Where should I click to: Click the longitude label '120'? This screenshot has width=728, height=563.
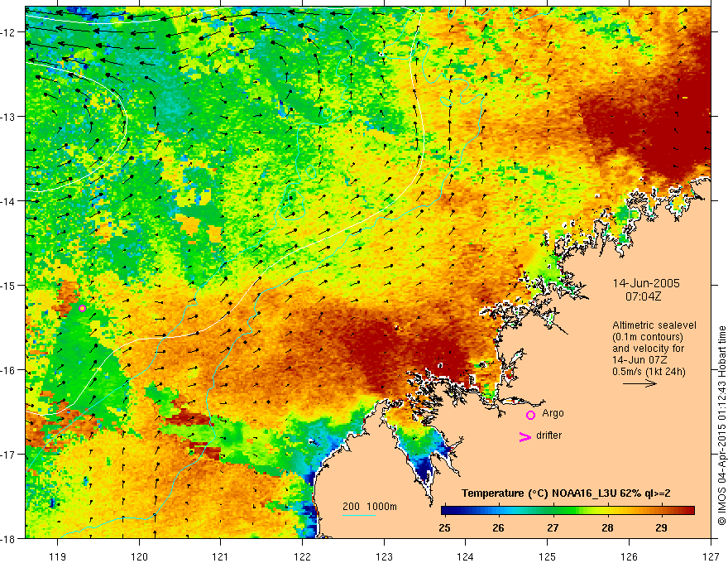click(x=139, y=556)
